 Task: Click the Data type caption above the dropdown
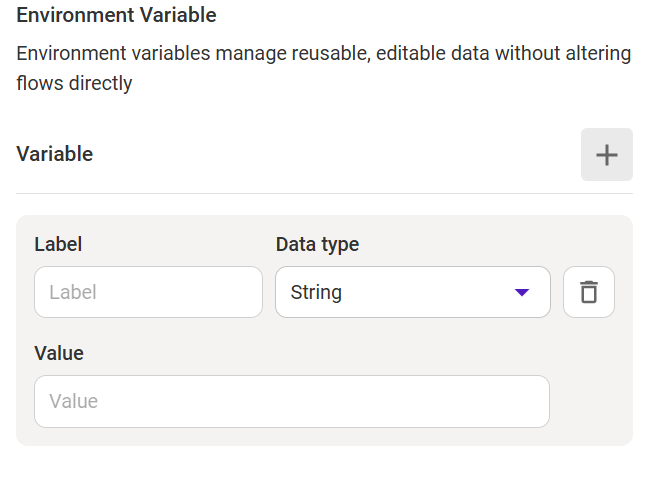tap(317, 244)
